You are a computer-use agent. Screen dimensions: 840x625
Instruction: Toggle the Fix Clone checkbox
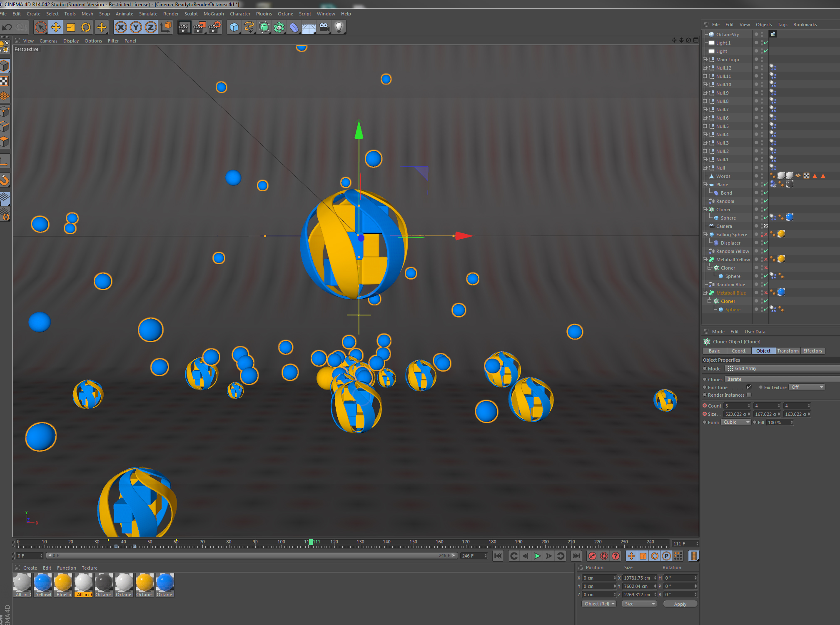(749, 387)
